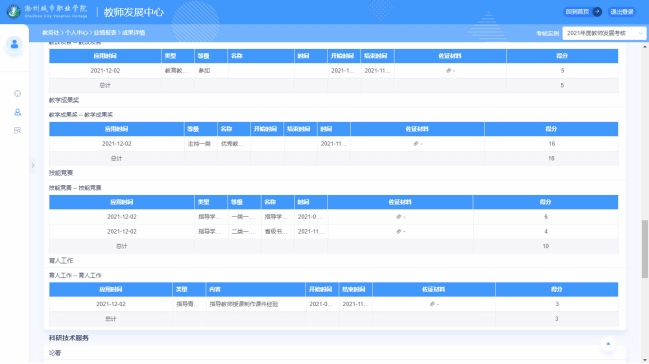Click the college logo emblem

14,12
